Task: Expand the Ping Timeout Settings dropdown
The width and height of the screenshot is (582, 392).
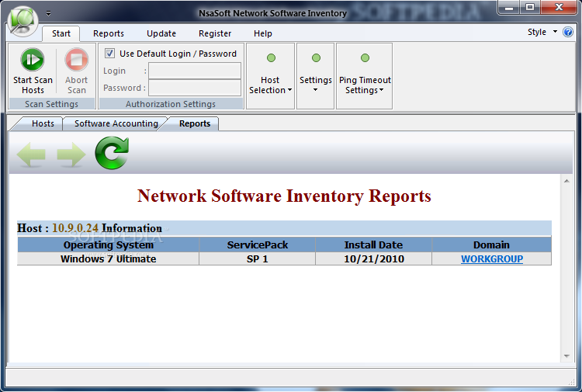Action: pos(365,76)
